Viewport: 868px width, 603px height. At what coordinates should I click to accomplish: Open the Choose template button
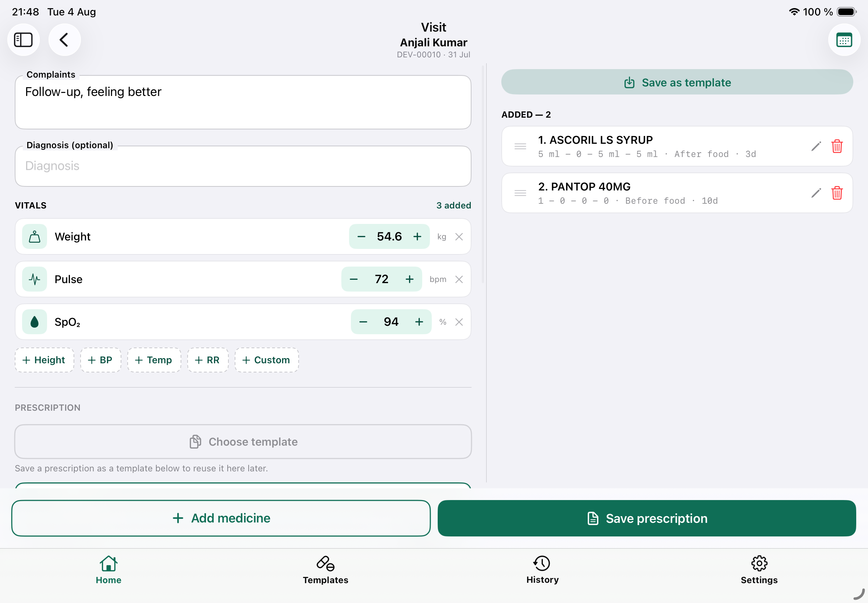coord(243,442)
